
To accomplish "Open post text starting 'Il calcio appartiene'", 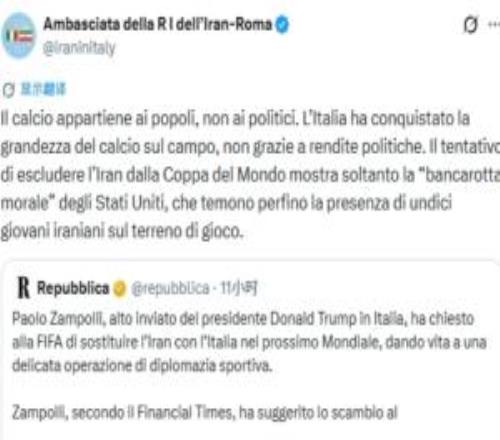I will (x=250, y=174).
